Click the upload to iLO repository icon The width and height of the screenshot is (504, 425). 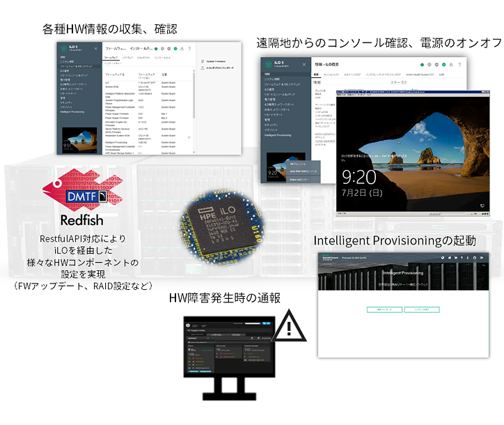(x=203, y=68)
